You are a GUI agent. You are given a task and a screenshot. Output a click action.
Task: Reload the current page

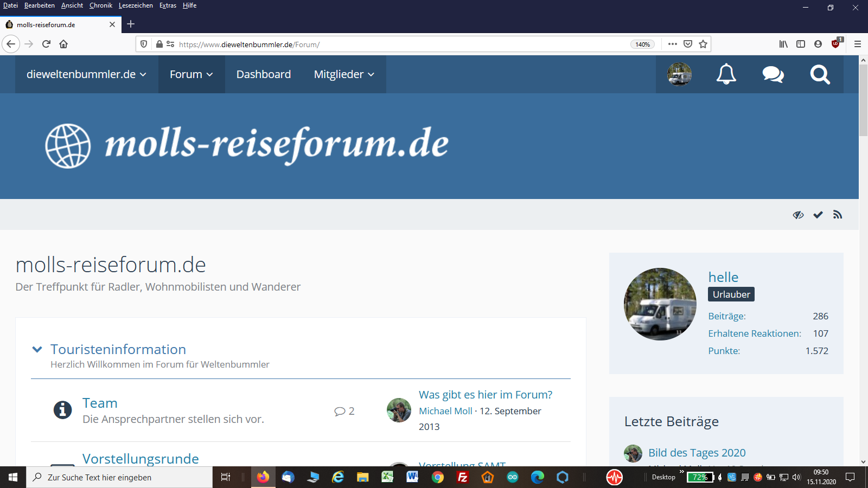(46, 44)
